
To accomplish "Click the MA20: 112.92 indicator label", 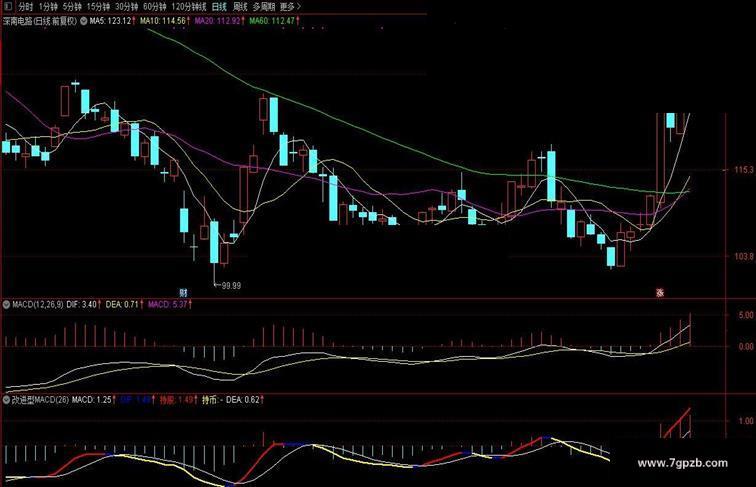I will (x=217, y=21).
